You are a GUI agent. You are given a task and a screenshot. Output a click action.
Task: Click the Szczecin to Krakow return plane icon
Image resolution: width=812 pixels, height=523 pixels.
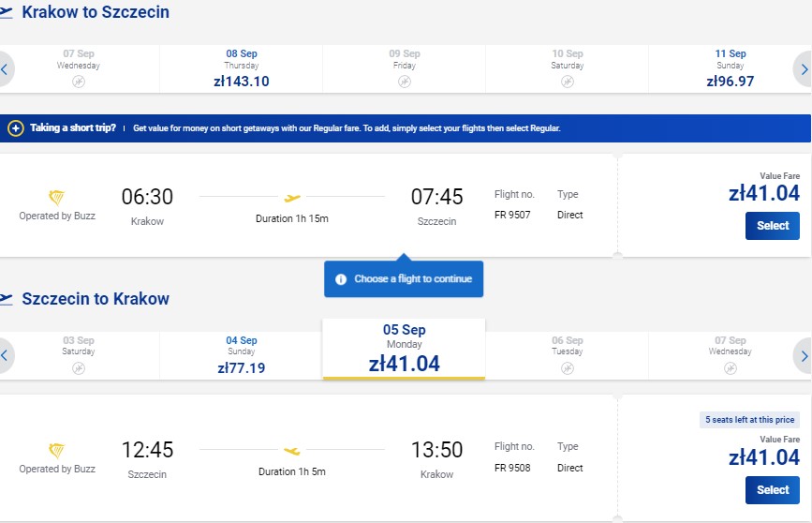click(x=6, y=299)
